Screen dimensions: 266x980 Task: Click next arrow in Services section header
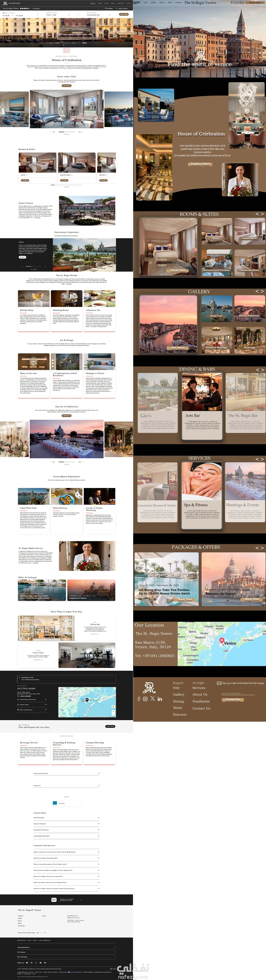[262, 459]
